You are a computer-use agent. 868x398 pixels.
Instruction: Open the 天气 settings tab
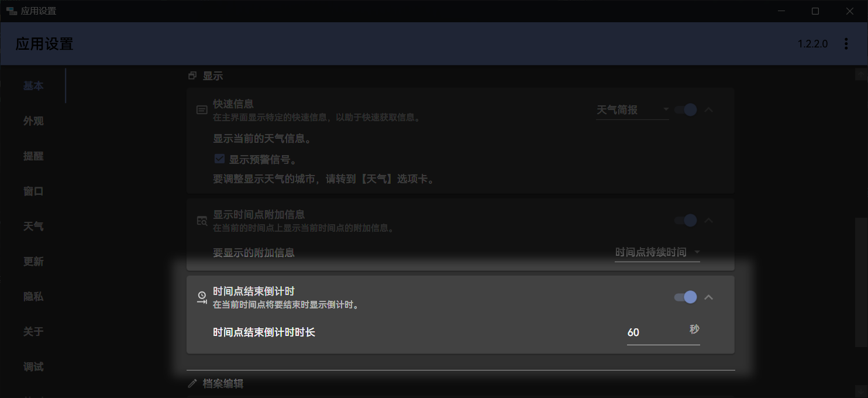tap(33, 226)
